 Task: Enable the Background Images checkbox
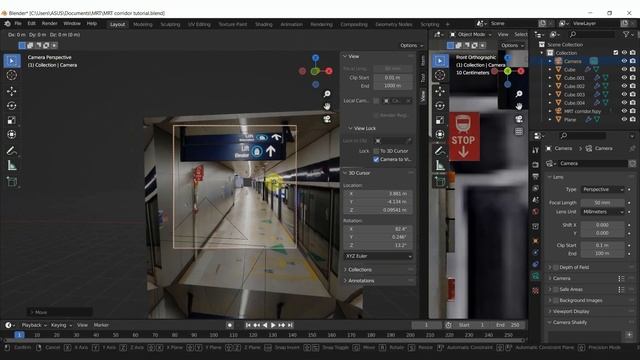pos(556,300)
